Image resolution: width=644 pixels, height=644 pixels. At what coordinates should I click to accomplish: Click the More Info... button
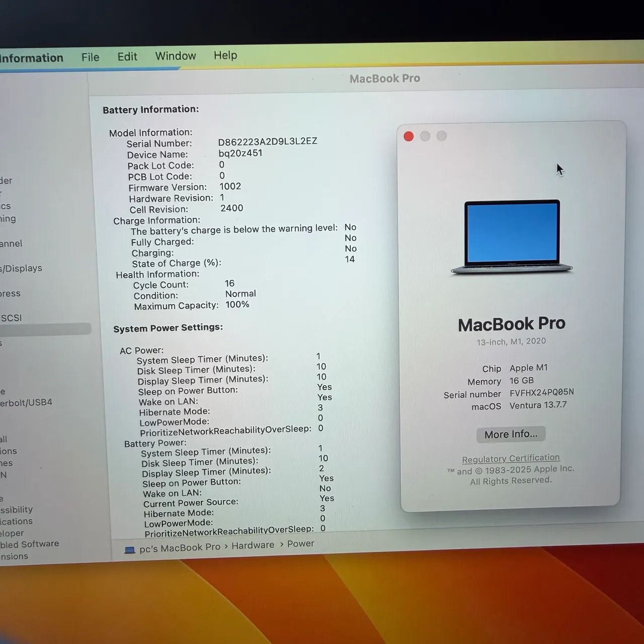tap(511, 434)
